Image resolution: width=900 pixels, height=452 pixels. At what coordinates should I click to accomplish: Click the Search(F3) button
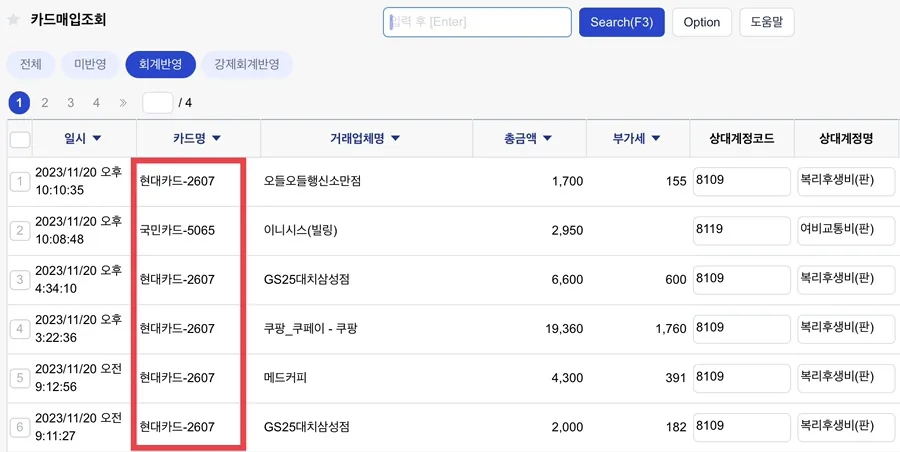click(x=622, y=22)
